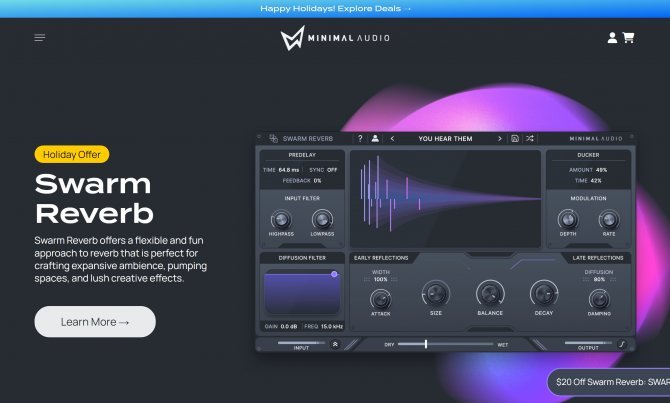670x403 pixels.
Task: Click the INPUT FILTER section heading
Action: (302, 198)
